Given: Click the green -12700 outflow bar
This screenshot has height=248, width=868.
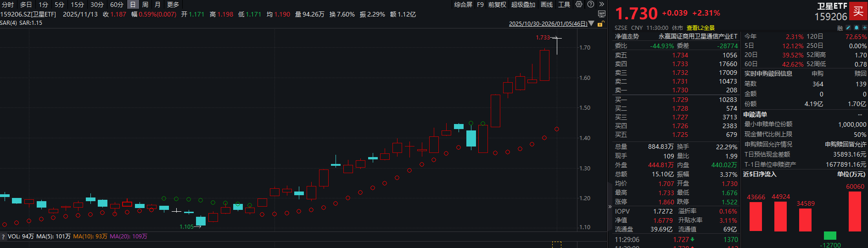Looking at the screenshot, I should click(830, 236).
